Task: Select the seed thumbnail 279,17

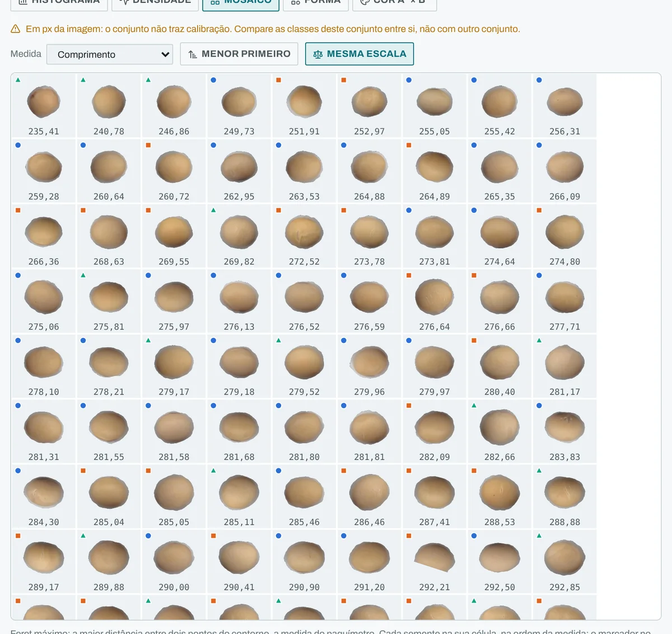Action: (x=174, y=366)
